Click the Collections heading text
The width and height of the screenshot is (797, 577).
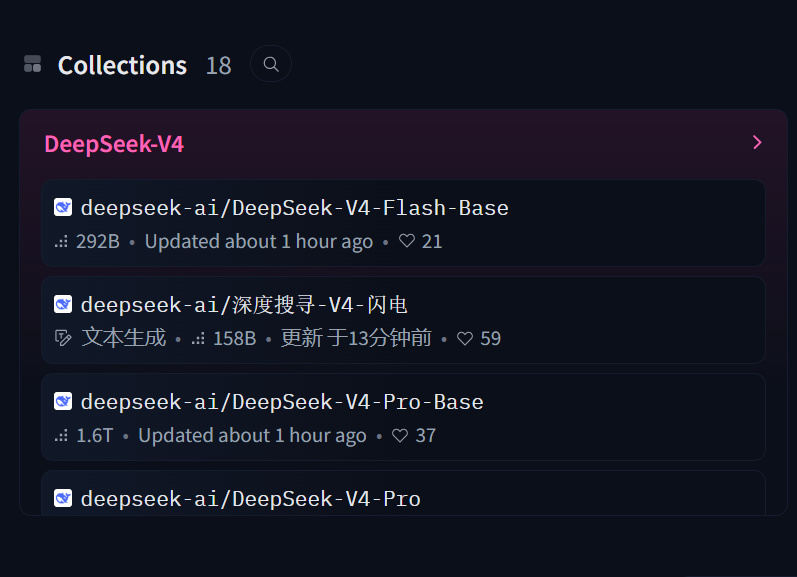(x=122, y=65)
